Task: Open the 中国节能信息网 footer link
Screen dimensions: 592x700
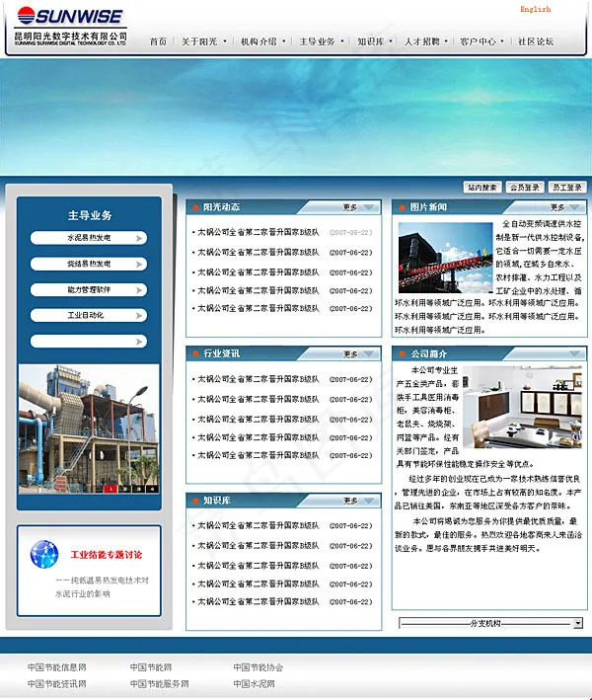Action: [56, 667]
